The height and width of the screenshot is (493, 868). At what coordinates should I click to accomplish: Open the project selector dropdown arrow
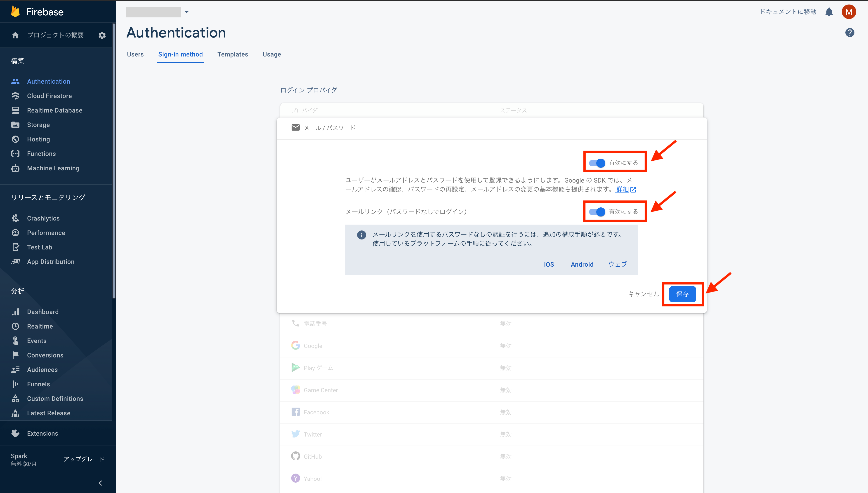[x=187, y=12]
